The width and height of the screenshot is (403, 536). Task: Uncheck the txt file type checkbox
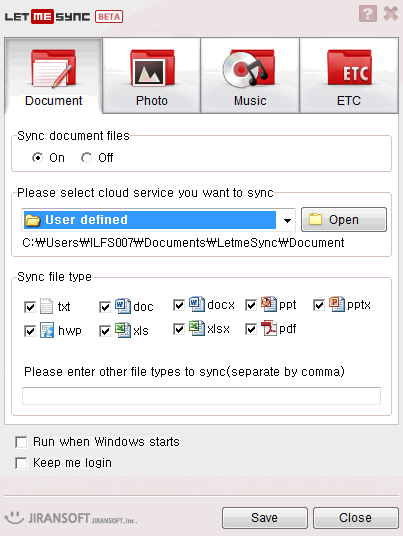[30, 307]
